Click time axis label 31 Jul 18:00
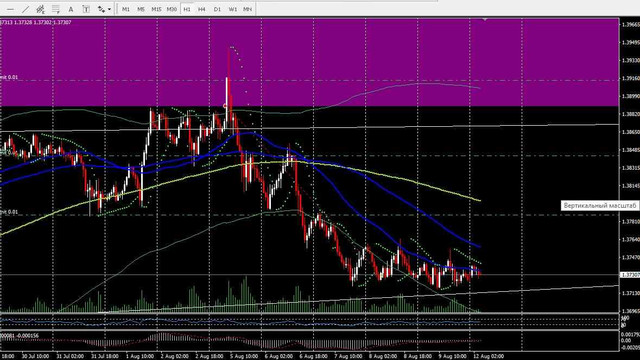 click(x=105, y=356)
